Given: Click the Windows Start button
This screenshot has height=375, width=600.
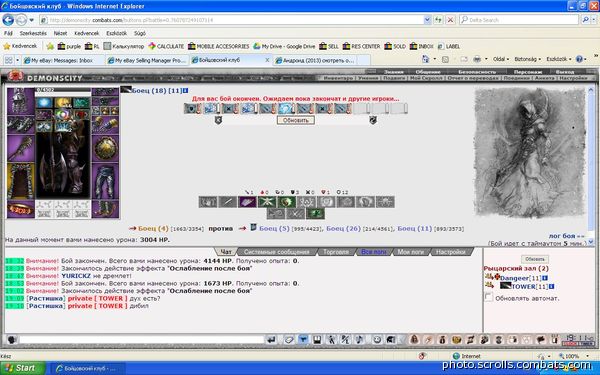Looking at the screenshot, I should click(23, 368).
